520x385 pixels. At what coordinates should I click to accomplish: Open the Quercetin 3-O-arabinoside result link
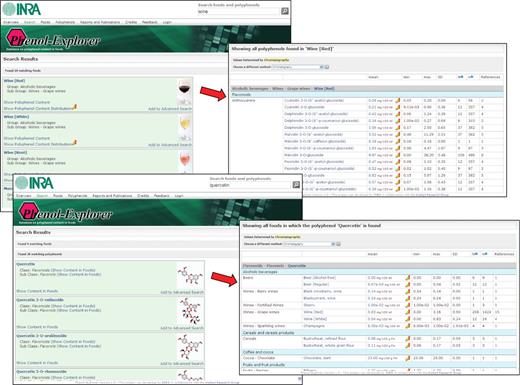point(42,336)
